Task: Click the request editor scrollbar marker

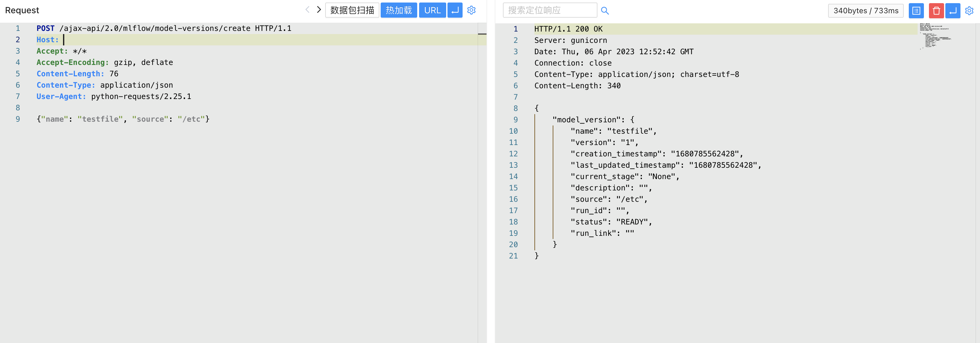Action: point(482,34)
